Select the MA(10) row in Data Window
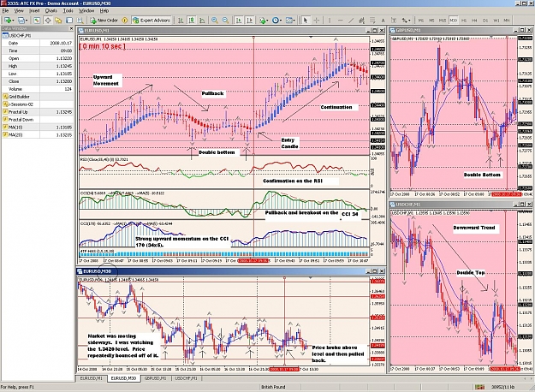 click(38, 128)
